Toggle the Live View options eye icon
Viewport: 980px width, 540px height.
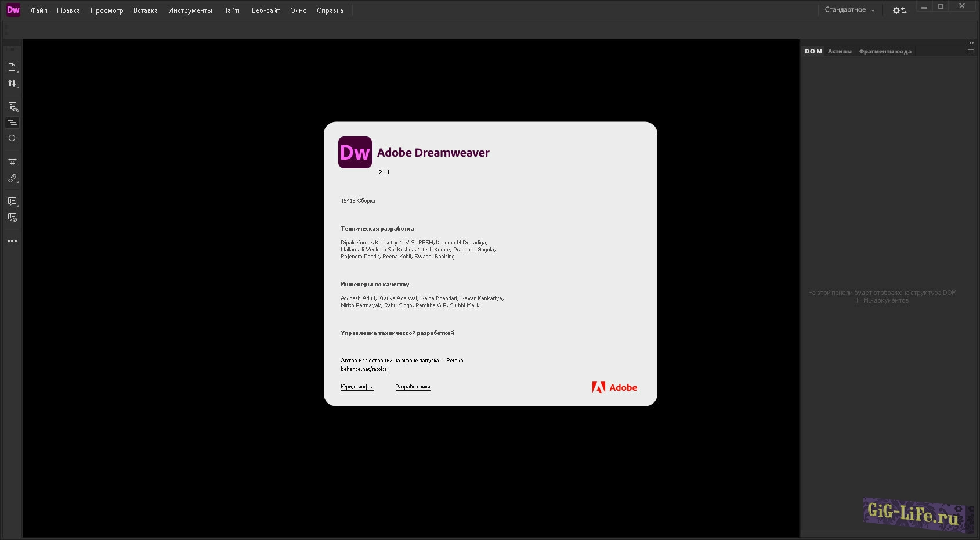pos(12,107)
